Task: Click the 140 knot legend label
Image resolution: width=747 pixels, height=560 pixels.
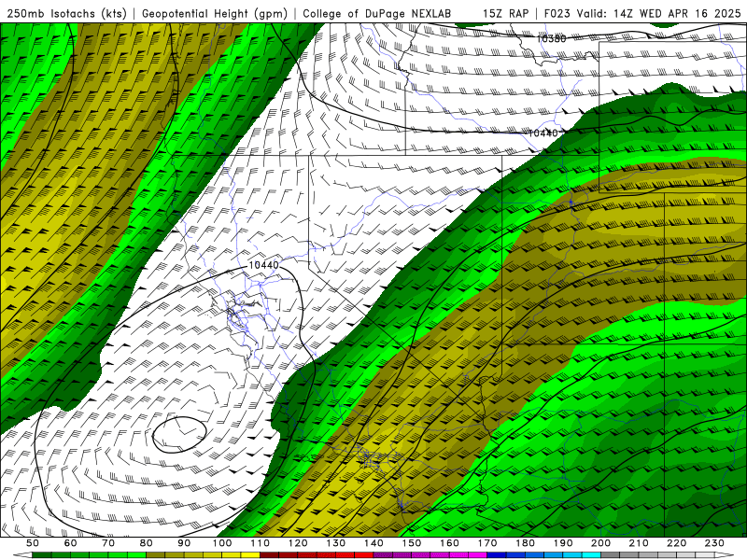Action: tap(373, 543)
